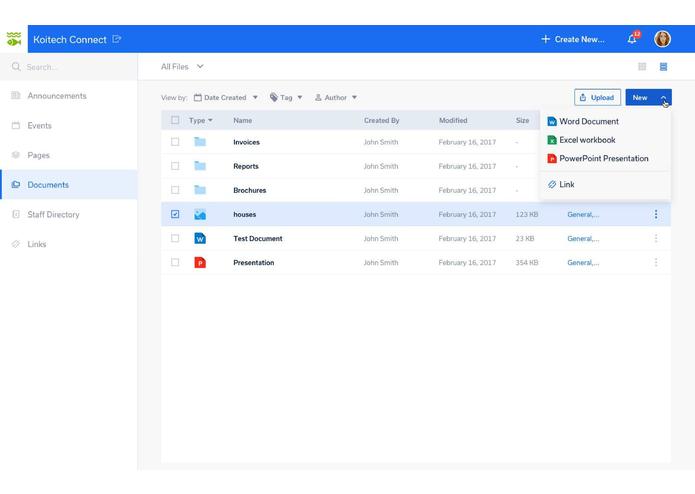The width and height of the screenshot is (695, 494).
Task: Click the Upload button
Action: tap(597, 97)
